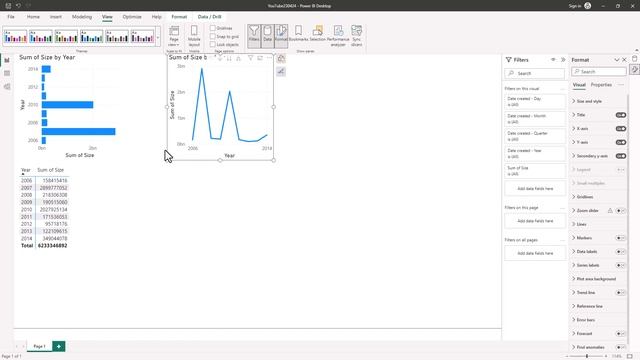Close the Format pane
The image size is (640, 360).
[x=624, y=60]
